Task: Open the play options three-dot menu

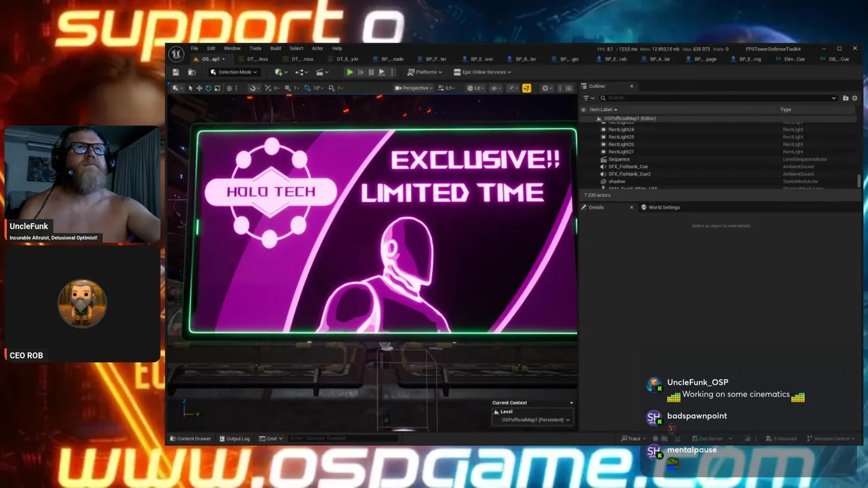Action: pyautogui.click(x=391, y=72)
